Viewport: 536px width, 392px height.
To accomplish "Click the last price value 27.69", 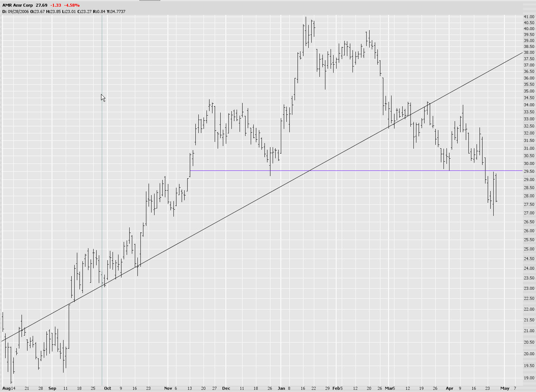I will (42, 5).
